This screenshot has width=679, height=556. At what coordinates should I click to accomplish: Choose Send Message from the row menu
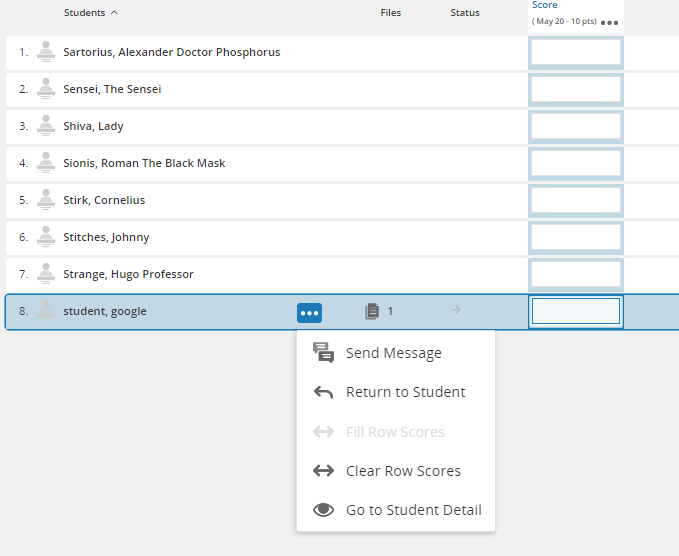393,353
